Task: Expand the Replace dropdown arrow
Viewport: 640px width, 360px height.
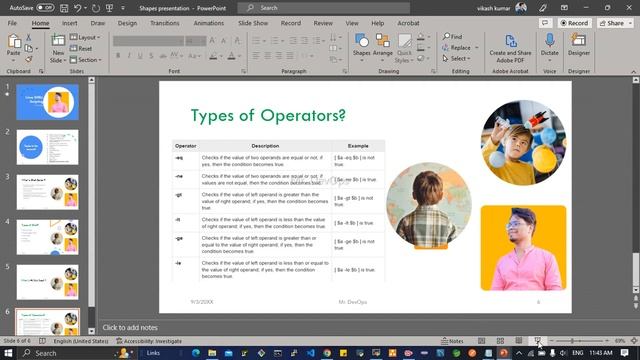Action: [x=477, y=48]
